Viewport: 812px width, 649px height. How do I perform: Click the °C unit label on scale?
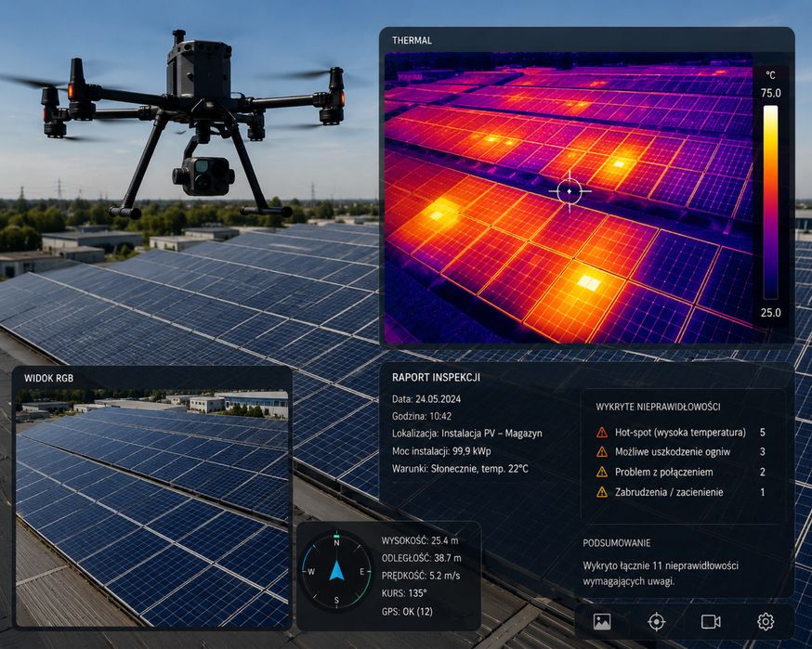click(770, 75)
